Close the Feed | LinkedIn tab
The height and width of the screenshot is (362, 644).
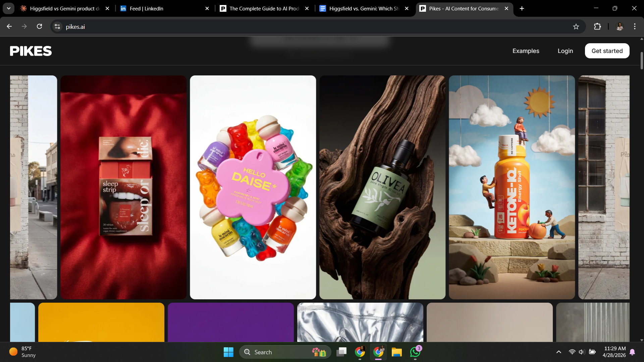point(207,8)
